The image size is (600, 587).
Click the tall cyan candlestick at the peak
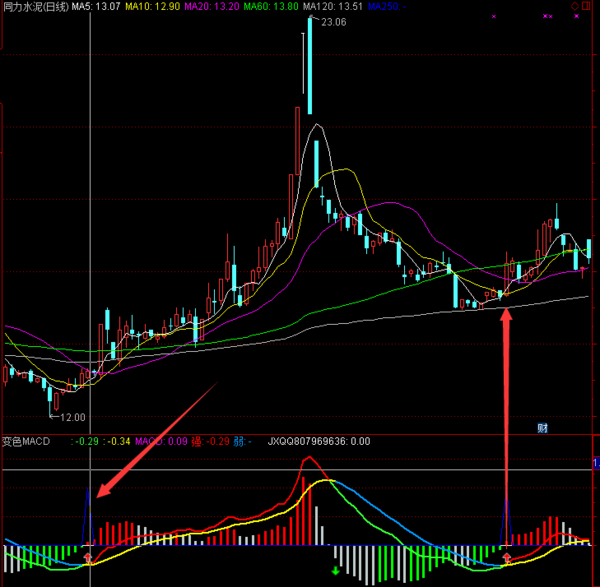pos(310,50)
